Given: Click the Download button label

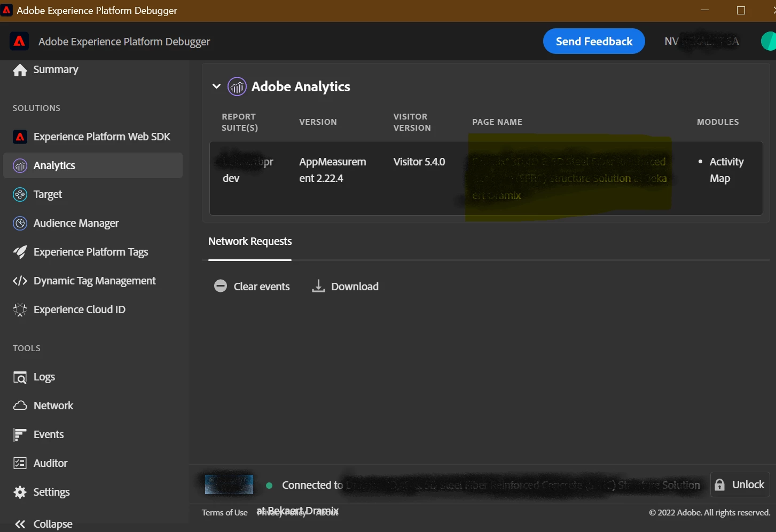Looking at the screenshot, I should pos(355,287).
